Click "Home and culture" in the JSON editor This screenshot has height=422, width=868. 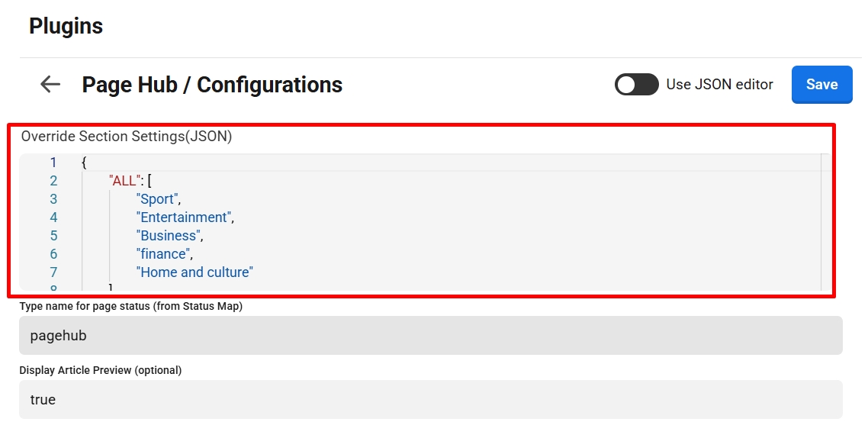[194, 272]
